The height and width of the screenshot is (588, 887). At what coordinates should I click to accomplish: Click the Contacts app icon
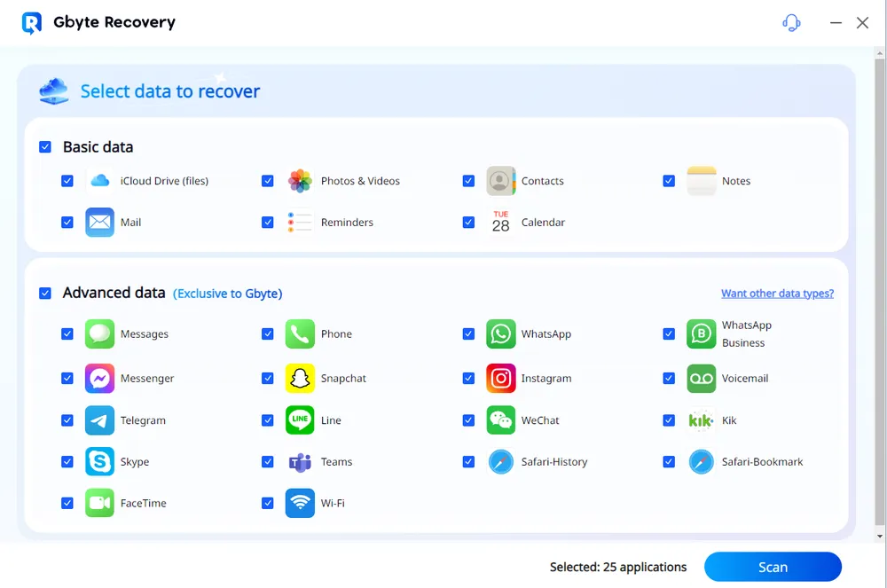(500, 181)
